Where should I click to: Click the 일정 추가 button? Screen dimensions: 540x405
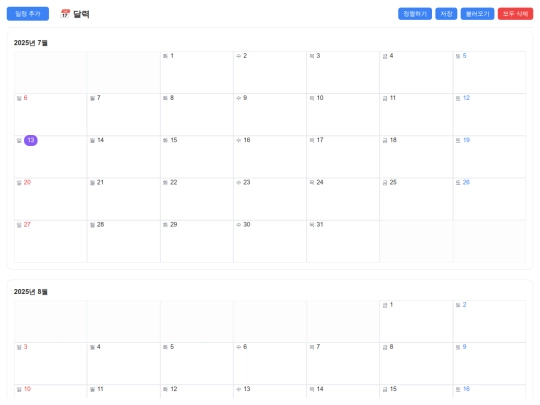coord(28,14)
